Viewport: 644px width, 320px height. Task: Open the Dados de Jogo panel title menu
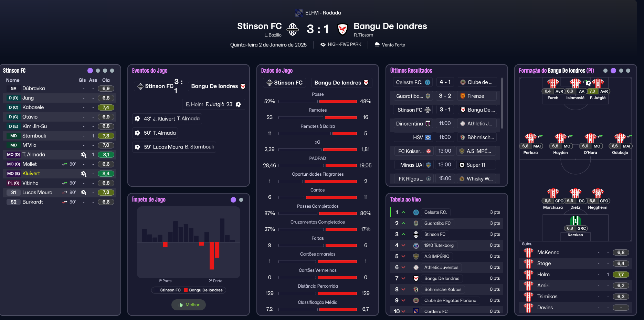[x=277, y=71]
